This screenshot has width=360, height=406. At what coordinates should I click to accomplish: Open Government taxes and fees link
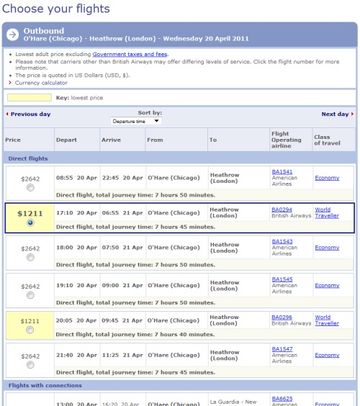[x=130, y=54]
